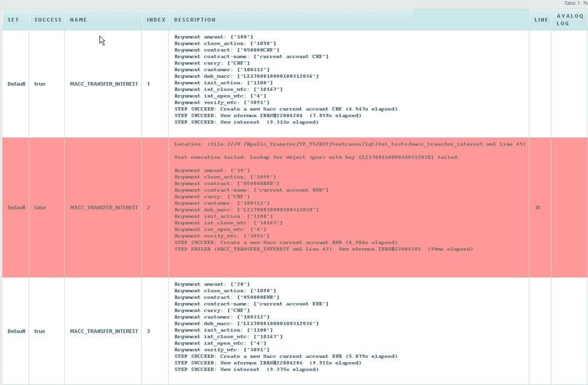Screen dimensions: 588x385
Task: Click Argument contract ["050000CHF"] line
Action: coord(227,50)
